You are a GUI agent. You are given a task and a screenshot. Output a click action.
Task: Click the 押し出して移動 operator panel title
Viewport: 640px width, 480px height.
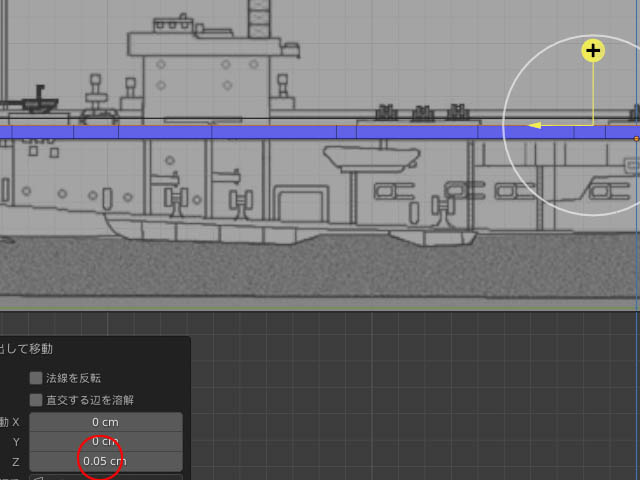click(26, 349)
